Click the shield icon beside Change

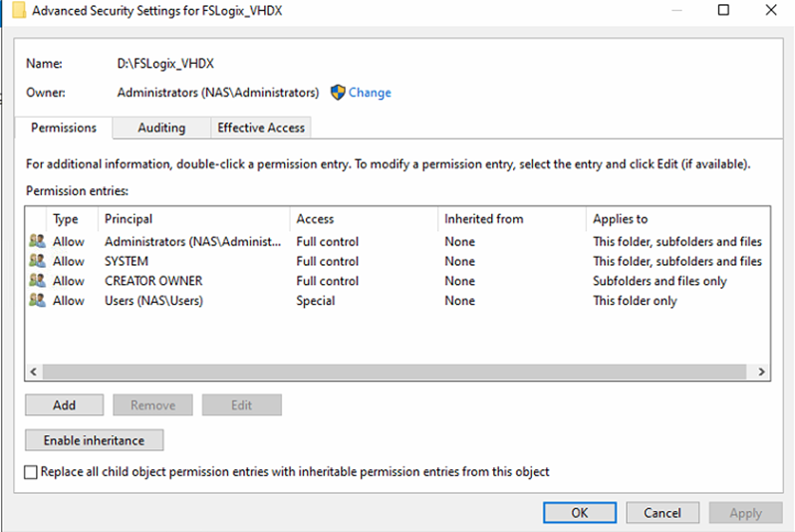coord(338,93)
